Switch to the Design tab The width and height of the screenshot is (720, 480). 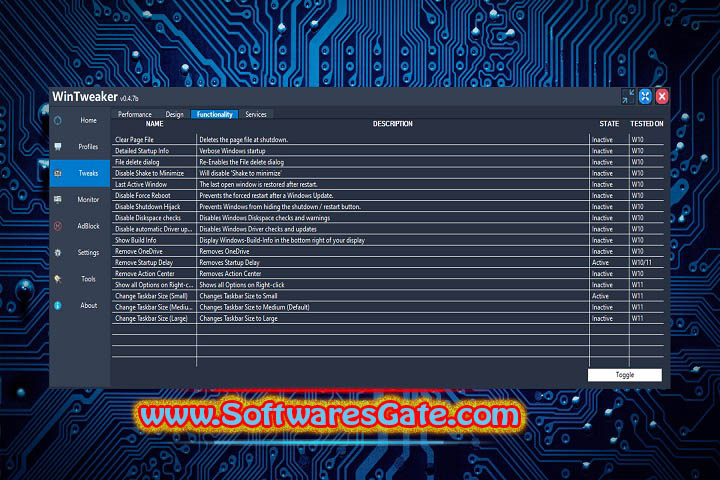(x=174, y=114)
